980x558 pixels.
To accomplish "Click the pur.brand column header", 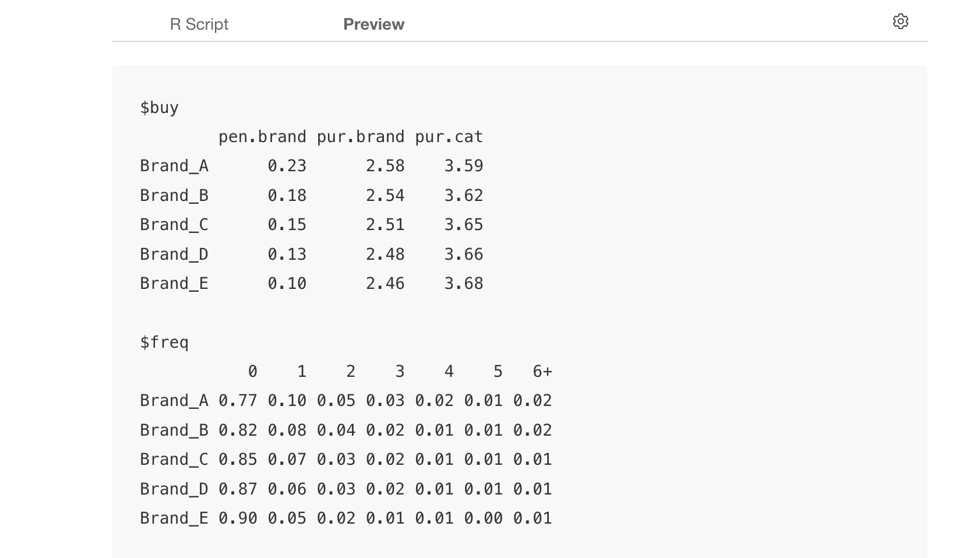I will (x=361, y=137).
